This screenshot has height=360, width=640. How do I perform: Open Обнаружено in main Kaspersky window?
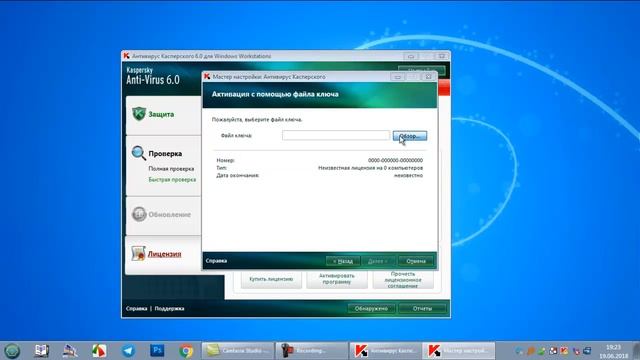coord(371,309)
